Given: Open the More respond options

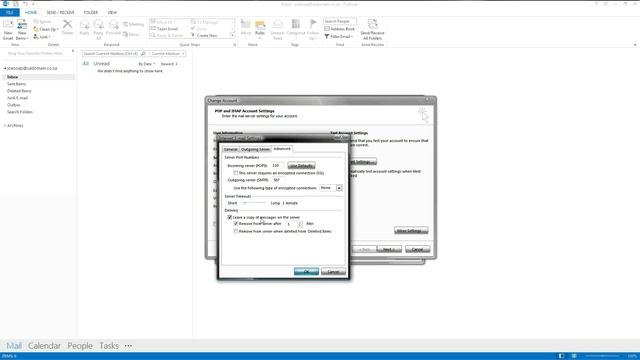Looking at the screenshot, I should (x=131, y=34).
